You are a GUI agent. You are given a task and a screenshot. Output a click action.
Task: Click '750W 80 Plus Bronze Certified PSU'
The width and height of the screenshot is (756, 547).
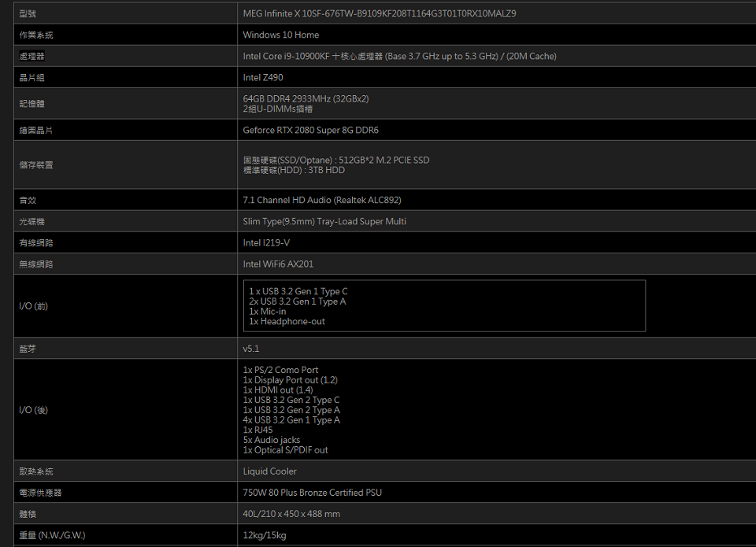pyautogui.click(x=312, y=493)
